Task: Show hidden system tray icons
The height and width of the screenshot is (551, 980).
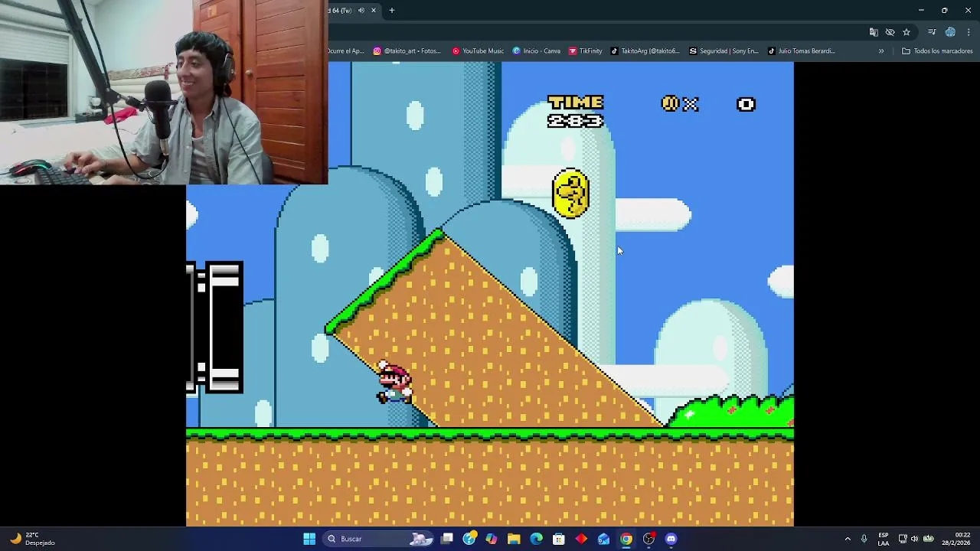Action: (848, 539)
